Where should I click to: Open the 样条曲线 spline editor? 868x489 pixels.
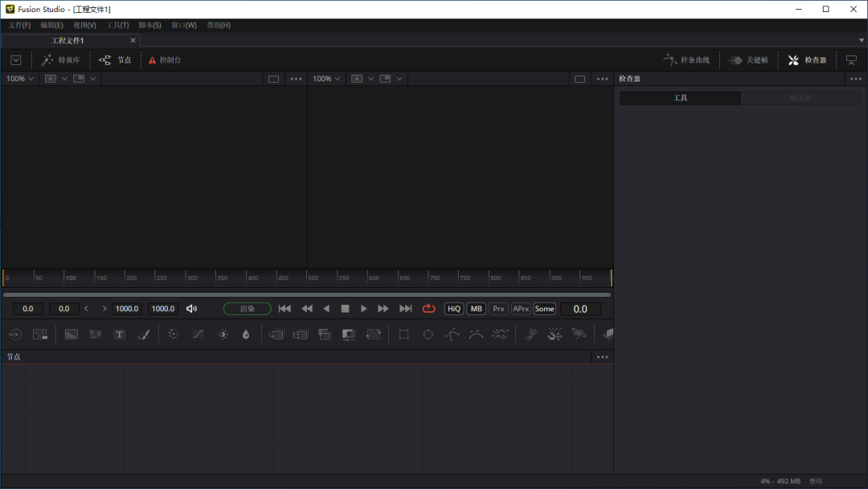coord(686,60)
